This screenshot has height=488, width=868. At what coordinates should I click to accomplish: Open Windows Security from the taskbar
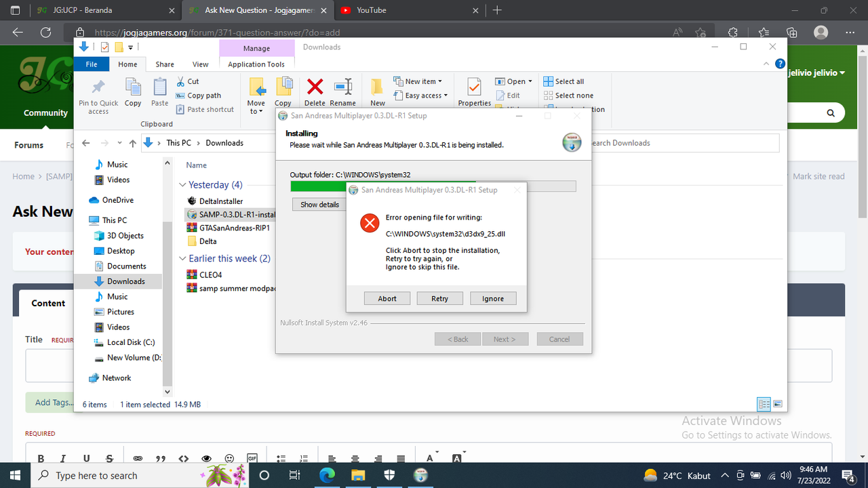(x=390, y=475)
